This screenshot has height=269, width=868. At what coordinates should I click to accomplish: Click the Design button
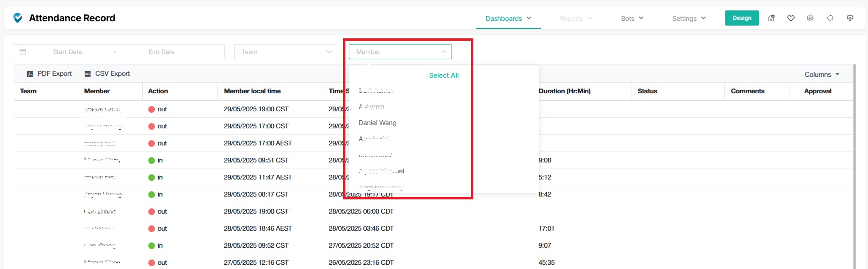coord(741,18)
